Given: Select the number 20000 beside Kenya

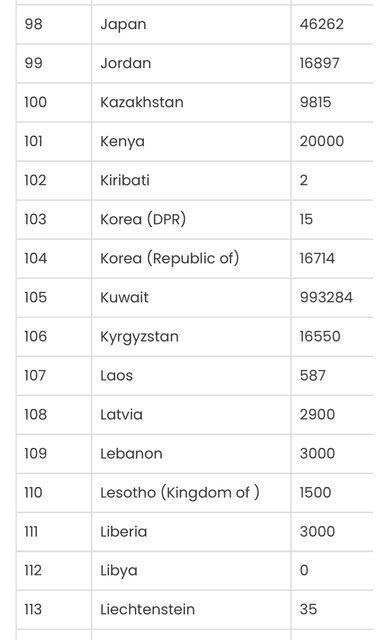Looking at the screenshot, I should click(x=322, y=141).
